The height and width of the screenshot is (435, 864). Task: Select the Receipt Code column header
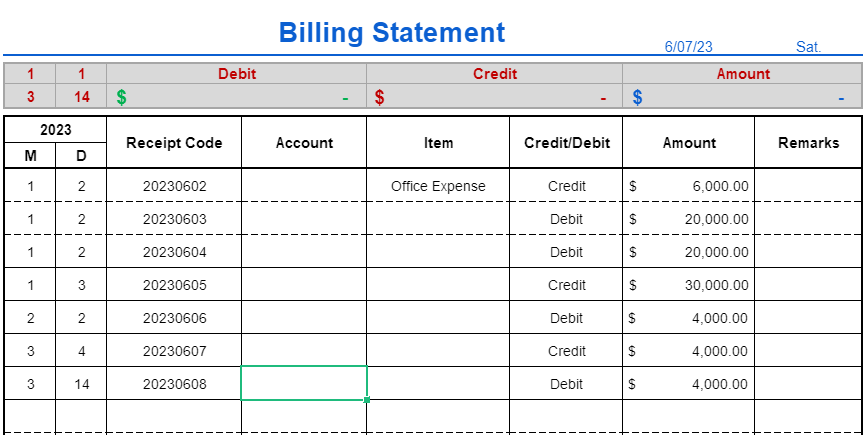tap(174, 143)
